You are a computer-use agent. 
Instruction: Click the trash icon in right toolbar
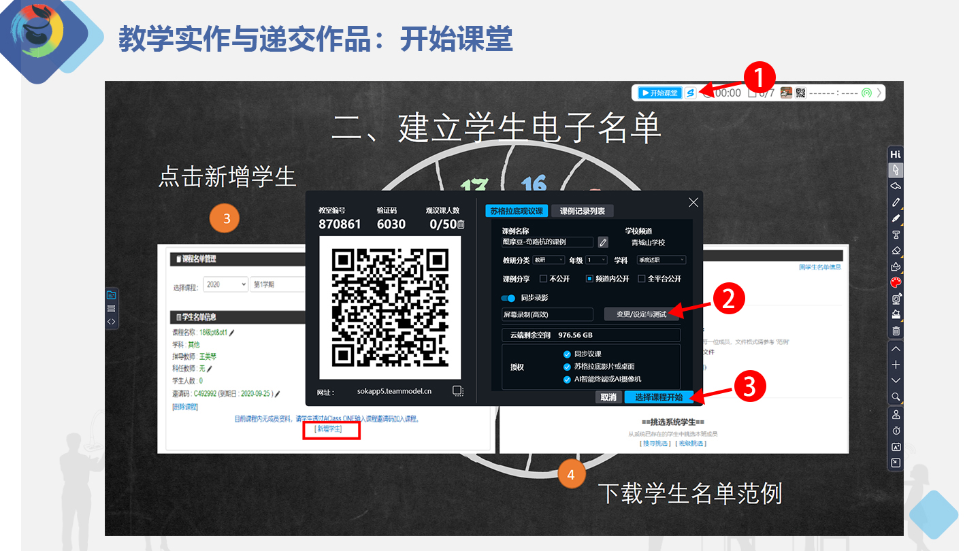click(896, 331)
